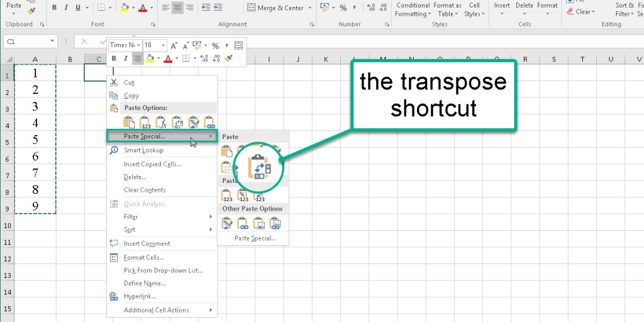Click Paste Special... at the bottom of the submenu
The width and height of the screenshot is (644, 322).
pyautogui.click(x=255, y=238)
